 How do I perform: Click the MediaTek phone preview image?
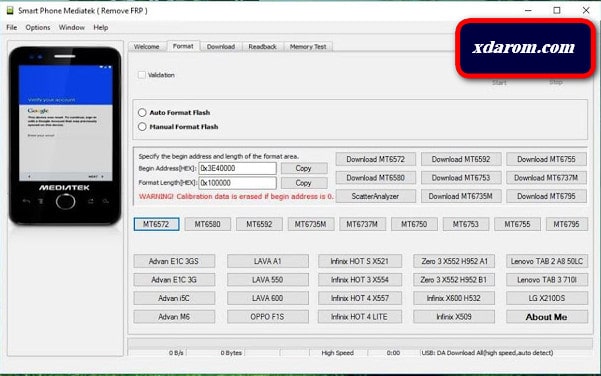point(65,135)
